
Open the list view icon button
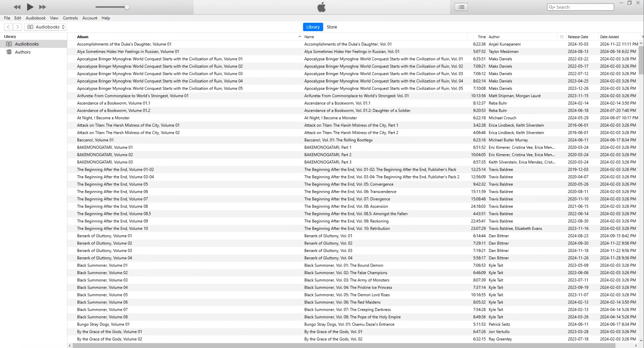[461, 7]
